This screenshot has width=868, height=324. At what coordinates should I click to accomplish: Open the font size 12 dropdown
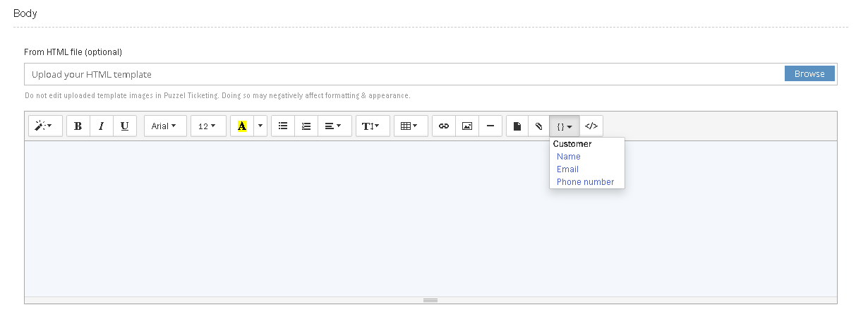coord(208,126)
